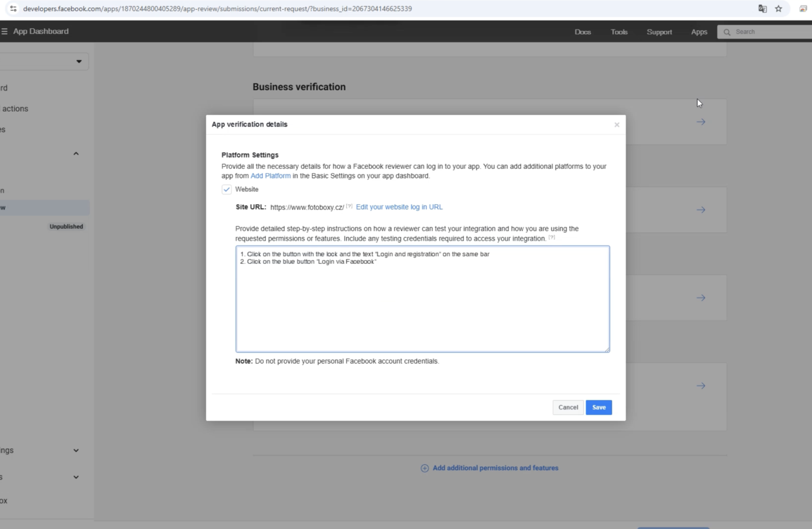
Task: Click into the reviewer instructions text area
Action: [x=423, y=299]
